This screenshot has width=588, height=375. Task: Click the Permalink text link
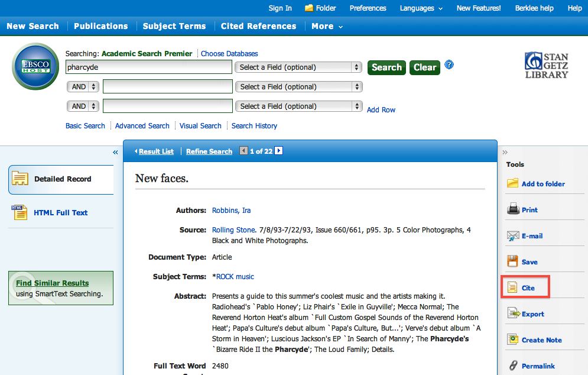tap(538, 366)
